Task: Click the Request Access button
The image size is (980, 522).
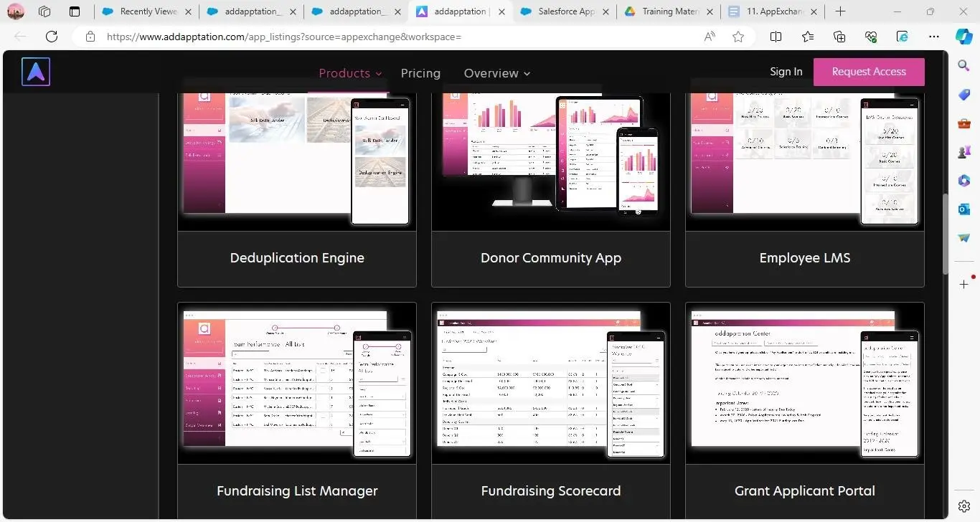Action: (868, 72)
